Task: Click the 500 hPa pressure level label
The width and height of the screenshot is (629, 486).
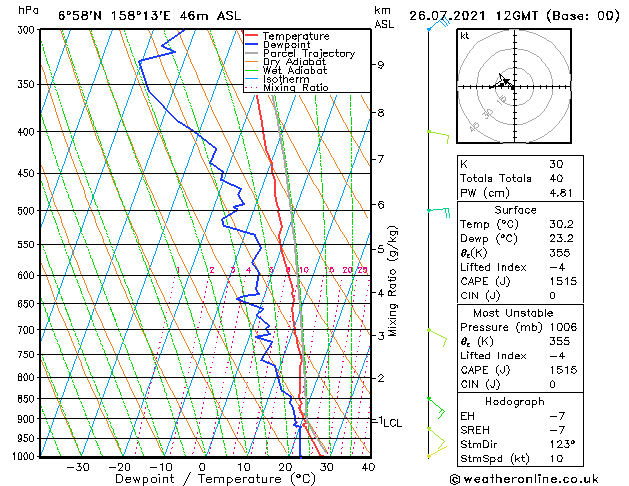Action: 28,211
